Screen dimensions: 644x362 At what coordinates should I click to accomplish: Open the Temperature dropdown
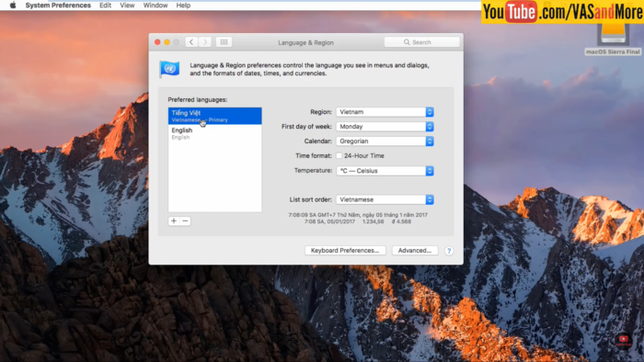coord(385,171)
